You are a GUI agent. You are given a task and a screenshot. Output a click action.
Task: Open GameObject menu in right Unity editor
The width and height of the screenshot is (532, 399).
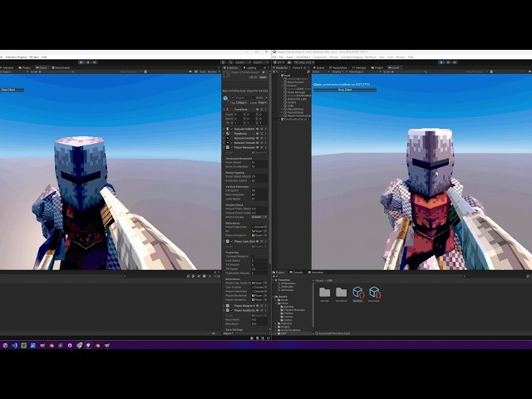(x=303, y=57)
